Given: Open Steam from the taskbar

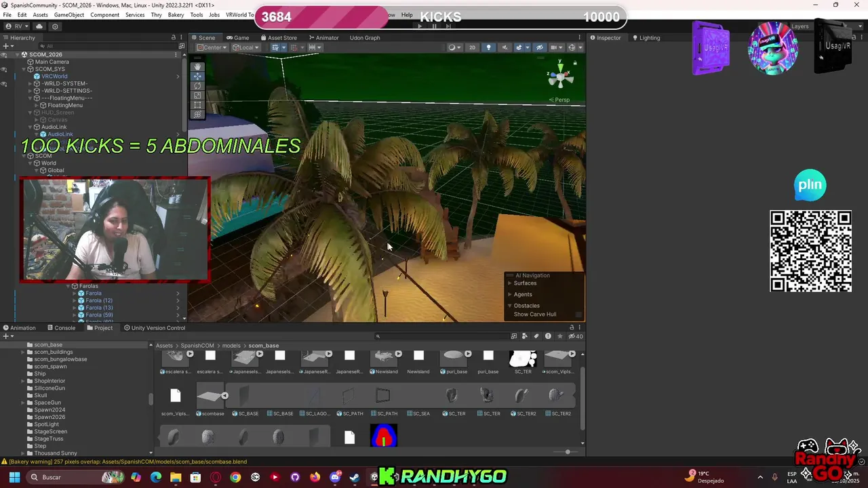Looking at the screenshot, I should tap(354, 477).
